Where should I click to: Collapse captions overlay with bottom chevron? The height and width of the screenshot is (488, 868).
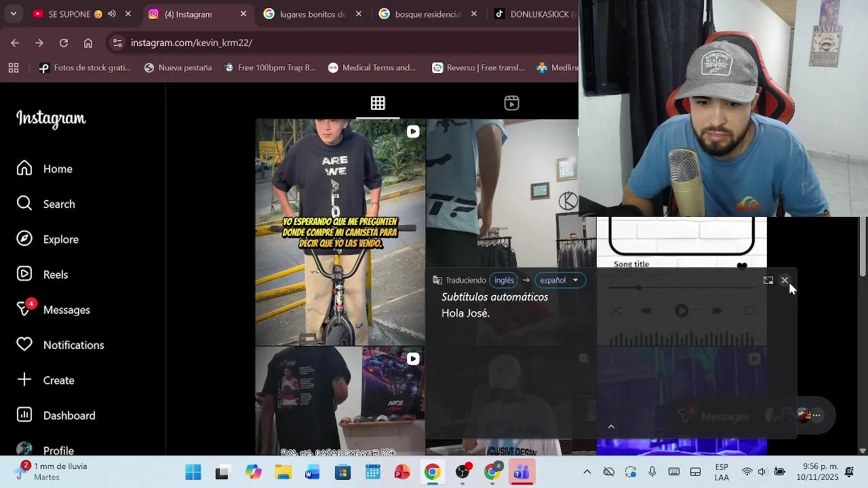(x=611, y=426)
